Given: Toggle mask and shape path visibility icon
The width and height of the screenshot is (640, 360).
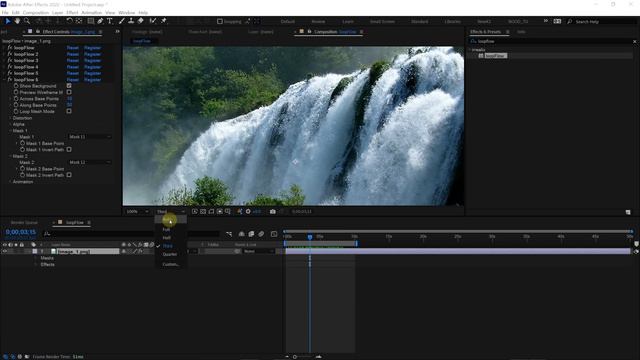Looking at the screenshot, I should tap(211, 211).
